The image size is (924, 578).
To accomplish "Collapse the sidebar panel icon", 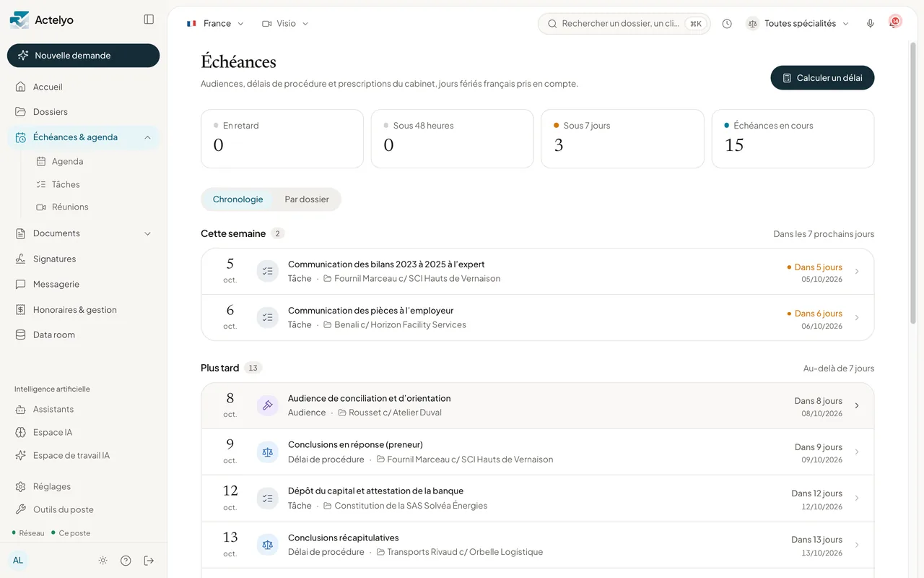I will (149, 20).
